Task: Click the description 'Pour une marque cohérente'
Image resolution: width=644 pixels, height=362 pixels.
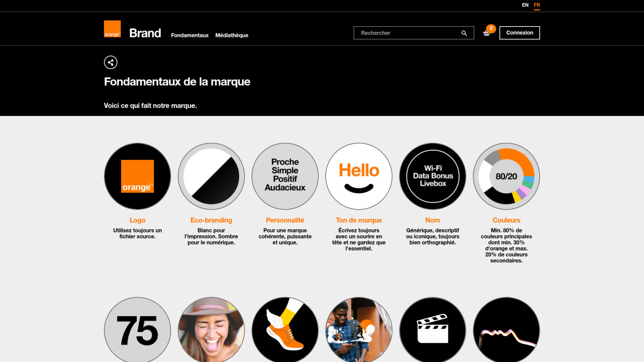Action: [285, 237]
